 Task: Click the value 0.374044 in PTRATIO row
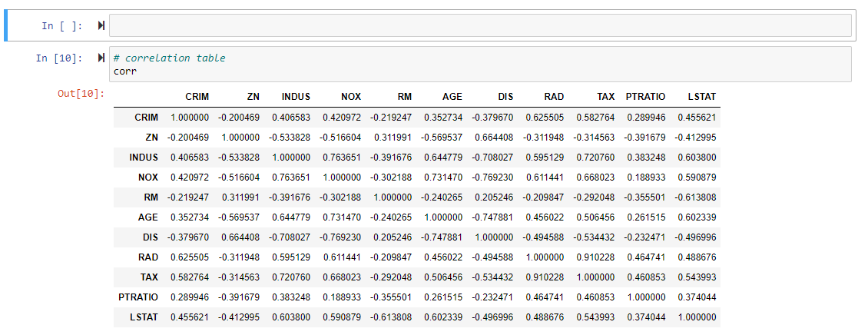697,297
